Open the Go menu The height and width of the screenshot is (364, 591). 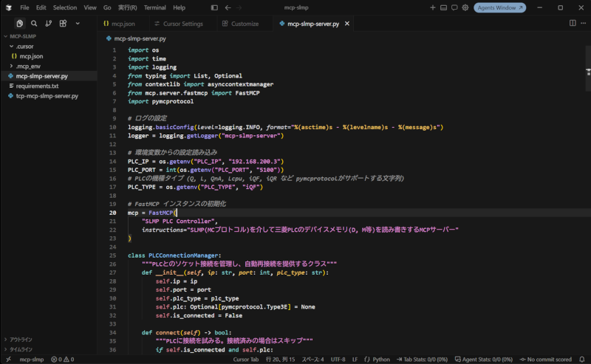point(107,7)
